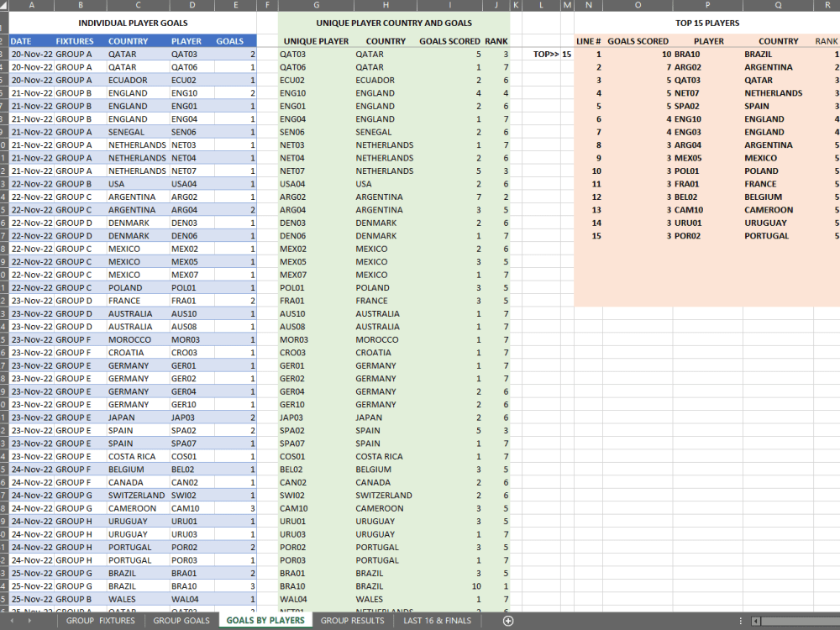Select ARG02 in top 15 players list
The width and height of the screenshot is (840, 630).
[x=707, y=67]
